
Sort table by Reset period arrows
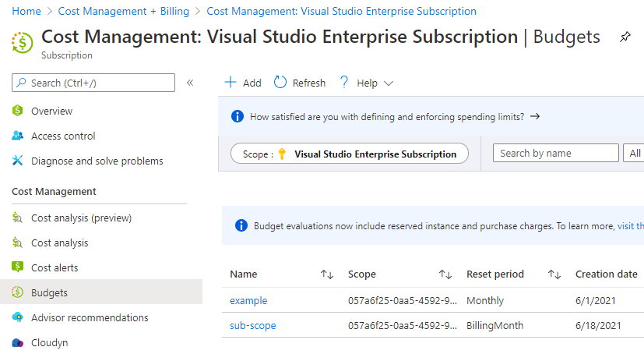point(554,274)
